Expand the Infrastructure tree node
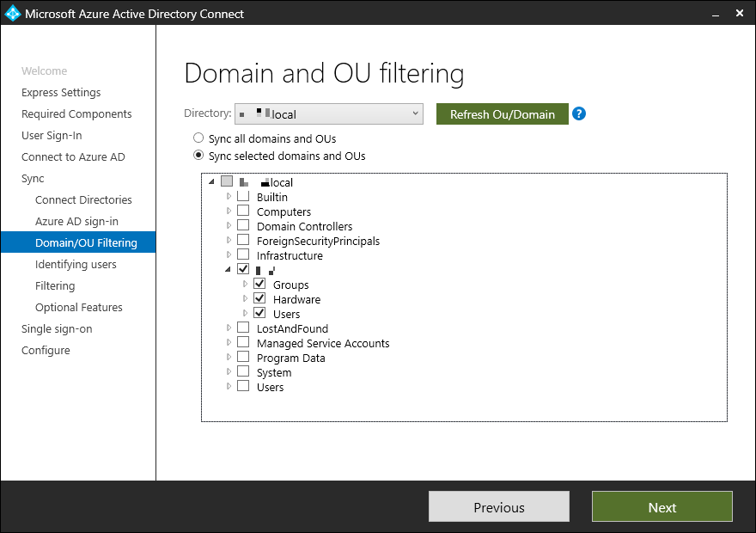Image resolution: width=756 pixels, height=533 pixels. (229, 255)
